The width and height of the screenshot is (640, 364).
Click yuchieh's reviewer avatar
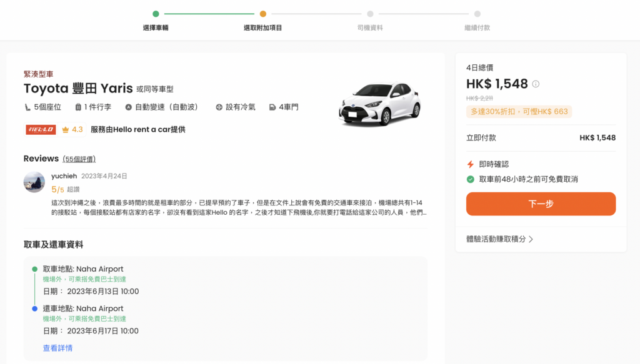(x=34, y=182)
